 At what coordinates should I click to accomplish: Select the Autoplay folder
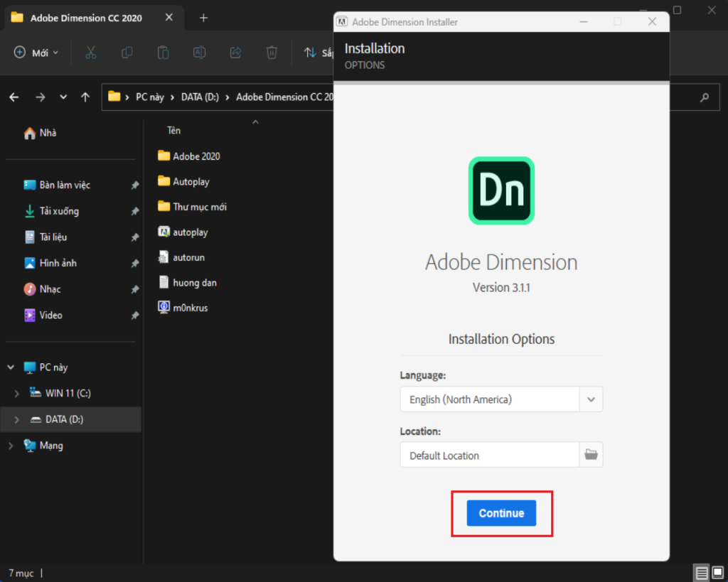tap(183, 181)
